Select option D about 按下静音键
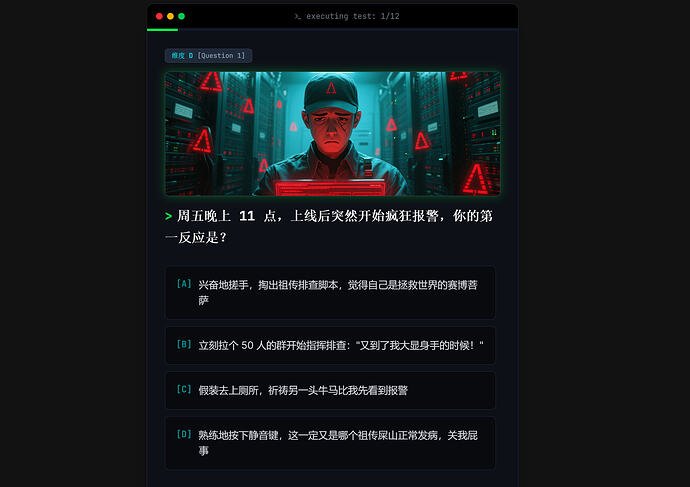 330,443
